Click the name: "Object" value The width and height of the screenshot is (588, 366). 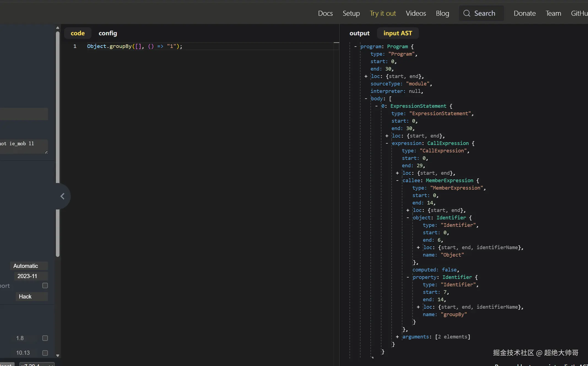tap(452, 255)
